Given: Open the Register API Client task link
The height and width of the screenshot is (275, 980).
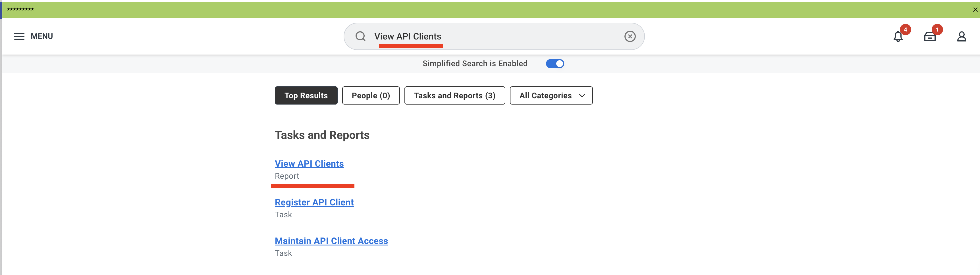Looking at the screenshot, I should (x=314, y=202).
